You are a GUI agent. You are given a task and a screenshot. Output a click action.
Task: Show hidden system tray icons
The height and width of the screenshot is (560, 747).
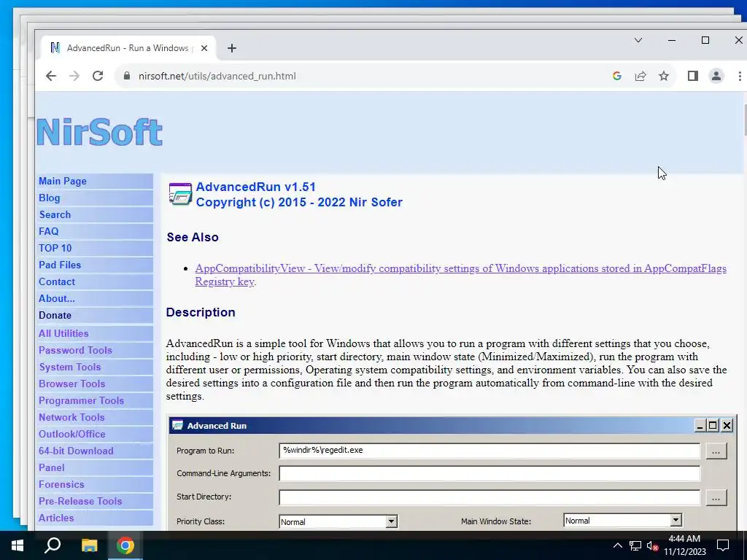click(x=617, y=545)
